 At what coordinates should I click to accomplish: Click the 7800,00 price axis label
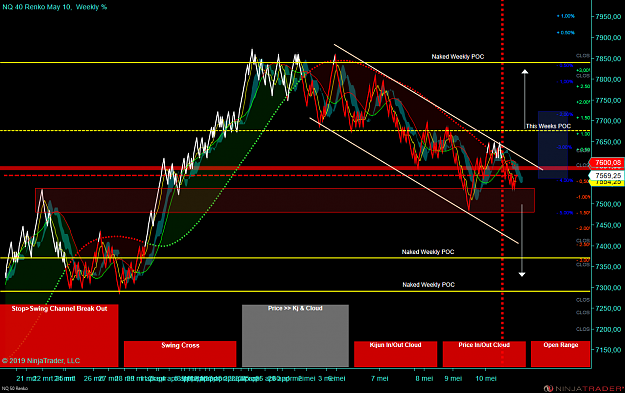click(x=608, y=79)
